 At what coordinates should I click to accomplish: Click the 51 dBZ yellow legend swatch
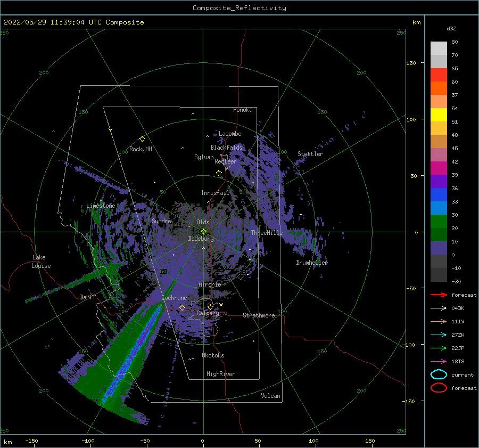(x=439, y=115)
